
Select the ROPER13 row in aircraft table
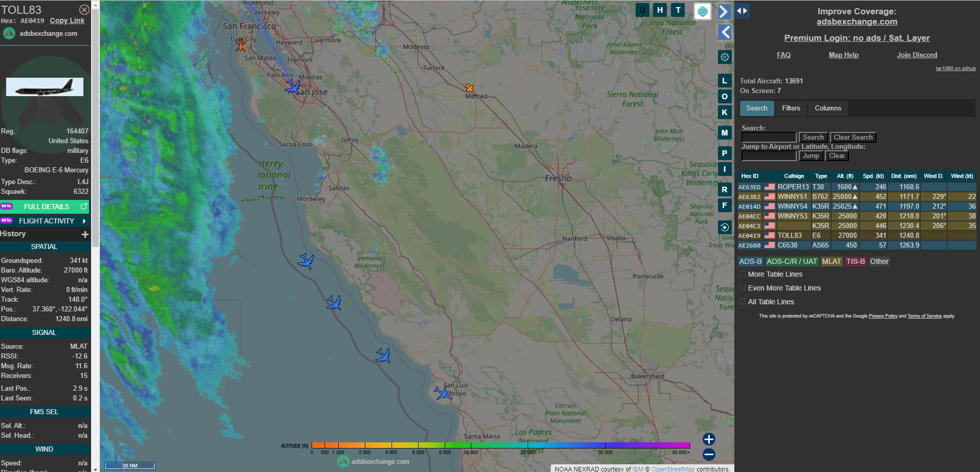[857, 187]
